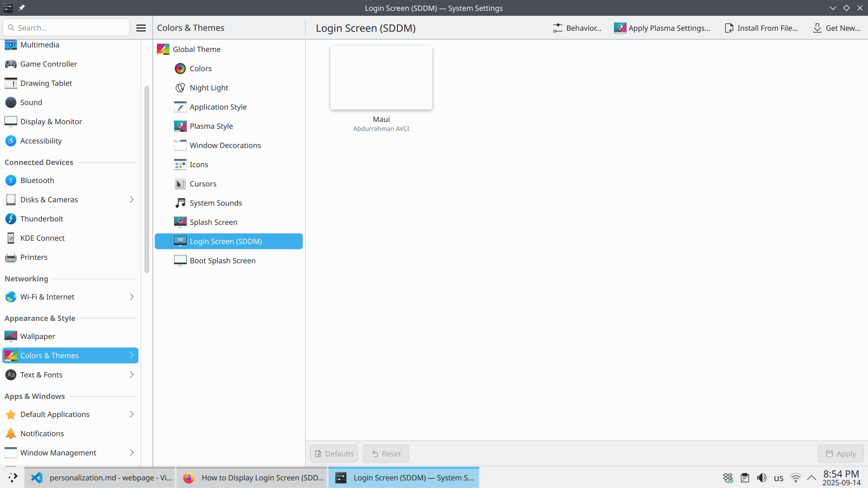This screenshot has height=488, width=868.
Task: Click the Multimedia icon in sidebar
Action: (x=11, y=45)
